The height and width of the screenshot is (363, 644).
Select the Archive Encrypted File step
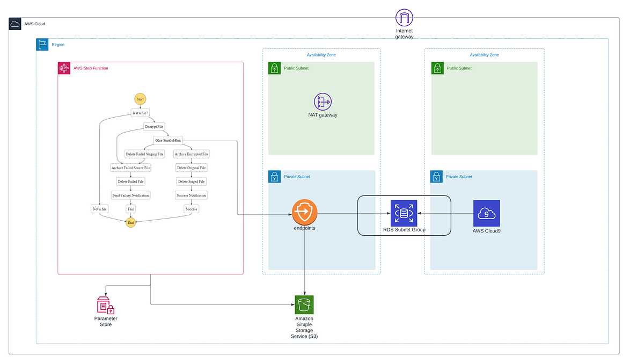point(191,154)
